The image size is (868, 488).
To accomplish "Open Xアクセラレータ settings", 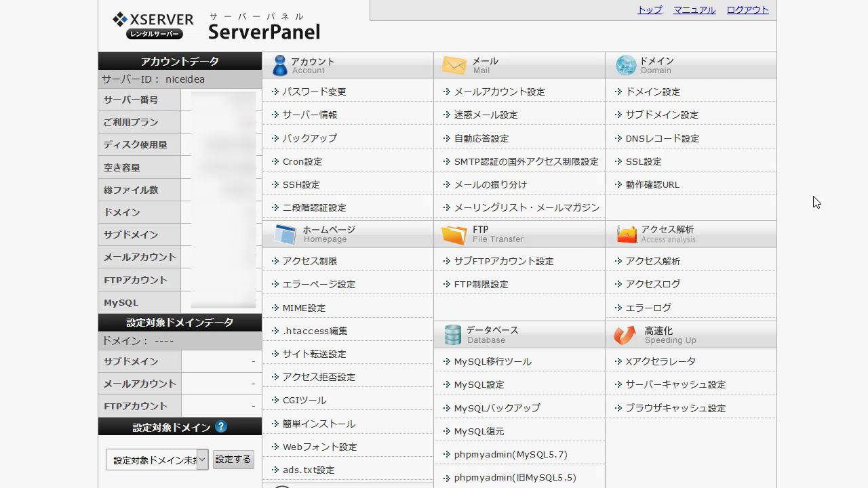I will coord(660,361).
